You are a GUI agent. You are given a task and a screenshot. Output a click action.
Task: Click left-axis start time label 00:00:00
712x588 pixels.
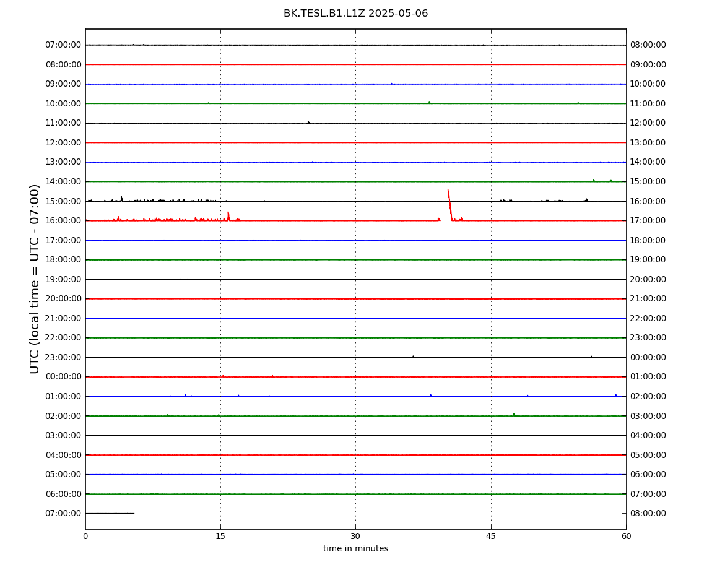pyautogui.click(x=64, y=377)
